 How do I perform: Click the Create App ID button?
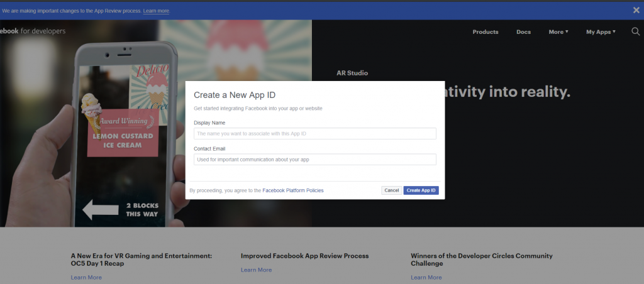coord(421,190)
